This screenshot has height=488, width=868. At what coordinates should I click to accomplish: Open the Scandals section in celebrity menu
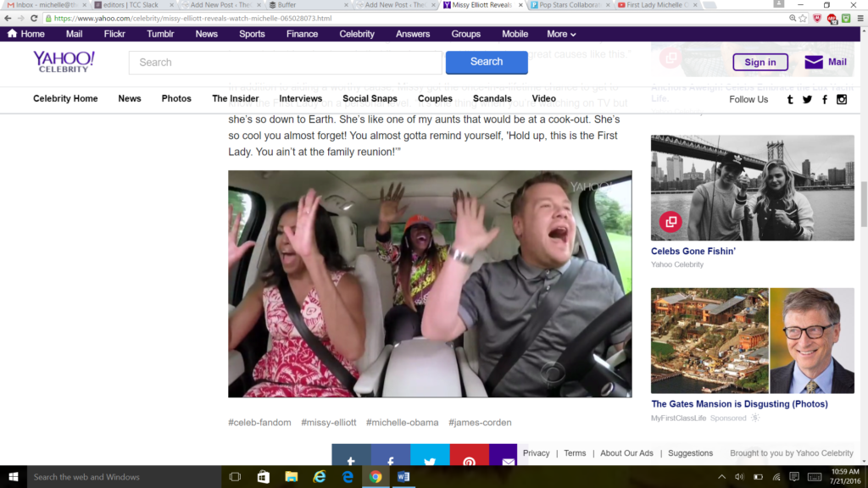coord(492,99)
